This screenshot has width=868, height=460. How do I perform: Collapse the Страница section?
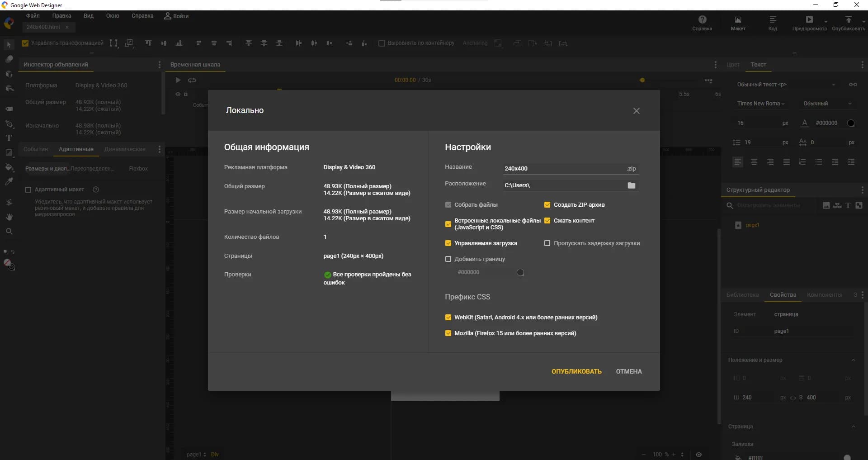(x=853, y=427)
